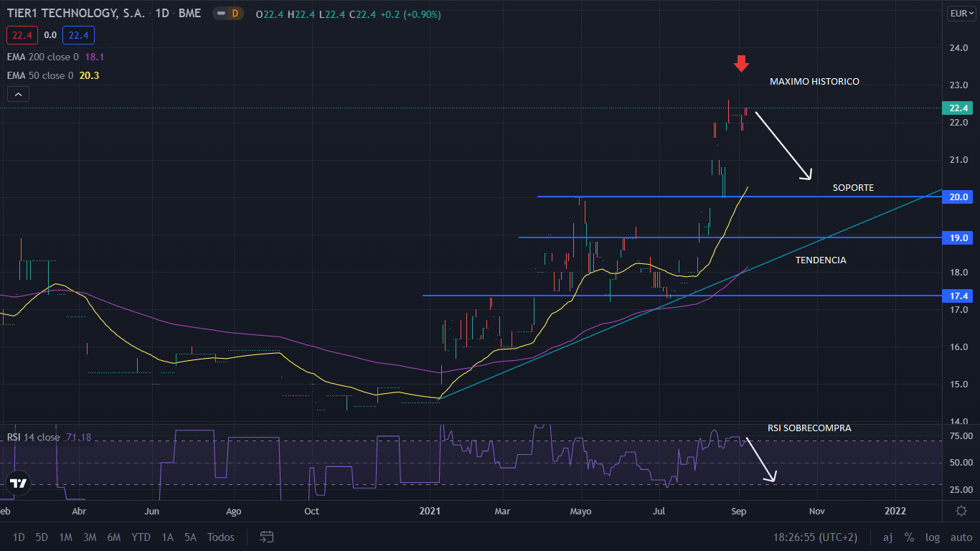
Task: Open chart settings gear icon
Action: click(x=961, y=511)
